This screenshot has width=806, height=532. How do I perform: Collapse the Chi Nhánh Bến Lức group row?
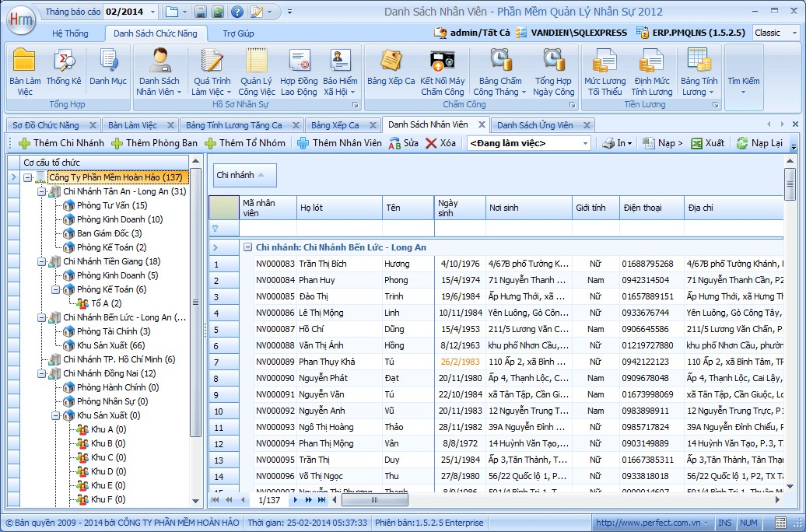[247, 247]
